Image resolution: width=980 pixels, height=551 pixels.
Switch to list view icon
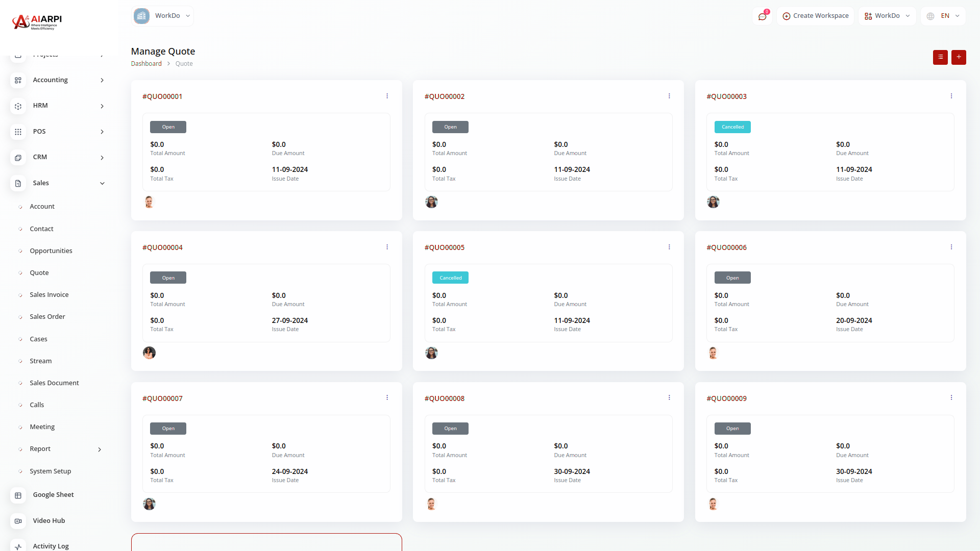[x=940, y=57]
